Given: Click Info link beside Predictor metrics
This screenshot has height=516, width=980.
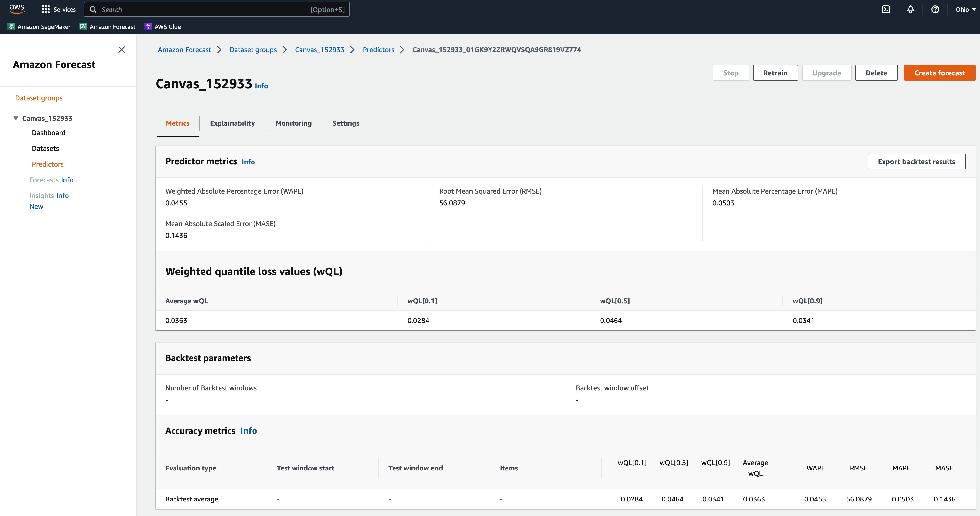Looking at the screenshot, I should [248, 162].
